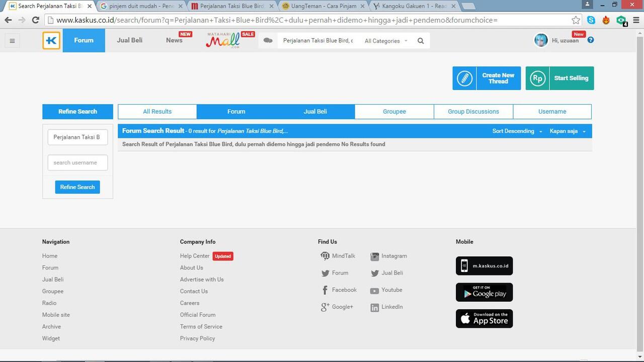Image resolution: width=644 pixels, height=362 pixels.
Task: Click the orange flame extension icon in browser toolbar
Action: tap(606, 20)
